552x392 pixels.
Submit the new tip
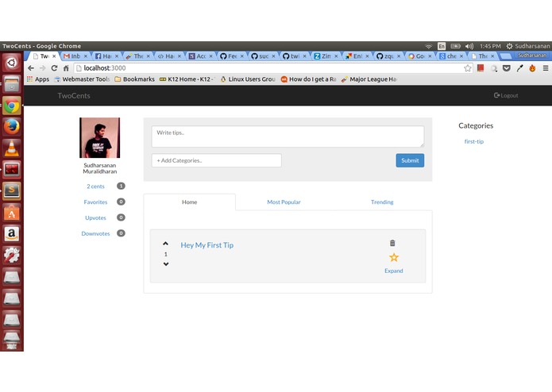[x=410, y=160]
